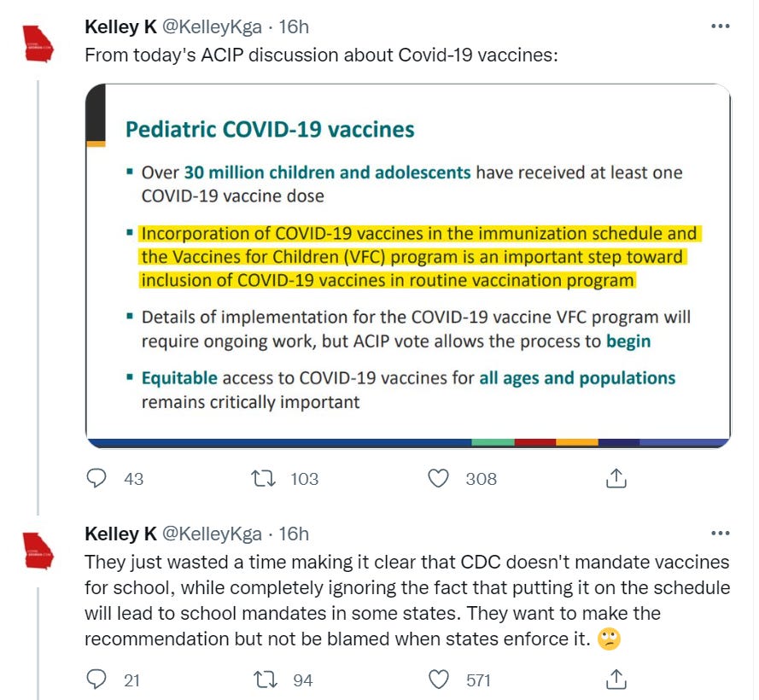
Task: Open more options menu for first tweet
Action: pos(721,26)
